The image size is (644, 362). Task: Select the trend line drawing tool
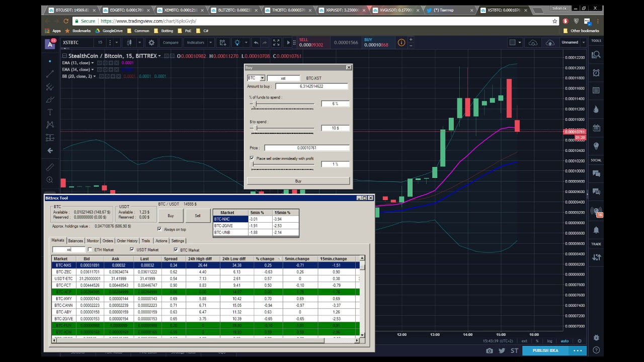(x=50, y=74)
